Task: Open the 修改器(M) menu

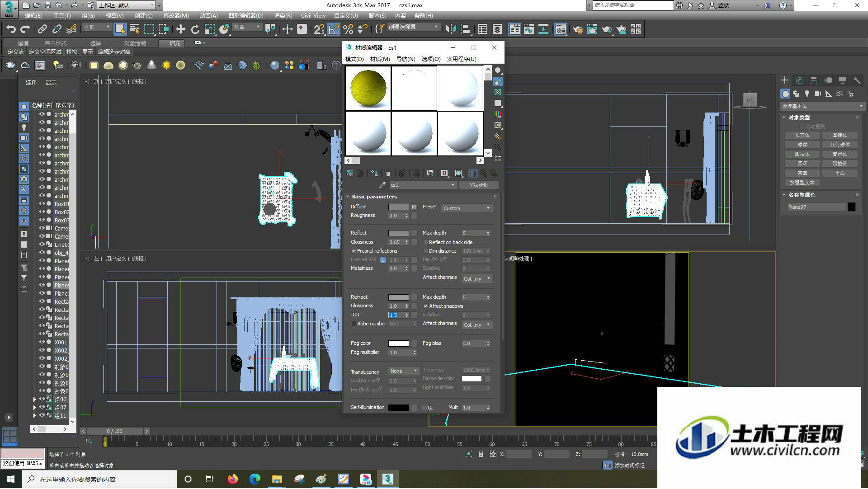Action: (176, 16)
